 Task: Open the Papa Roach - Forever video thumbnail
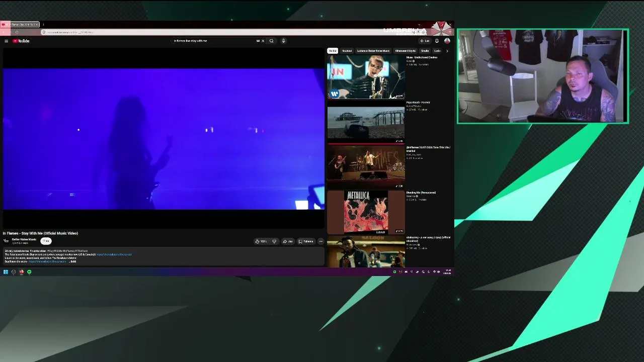coord(366,122)
